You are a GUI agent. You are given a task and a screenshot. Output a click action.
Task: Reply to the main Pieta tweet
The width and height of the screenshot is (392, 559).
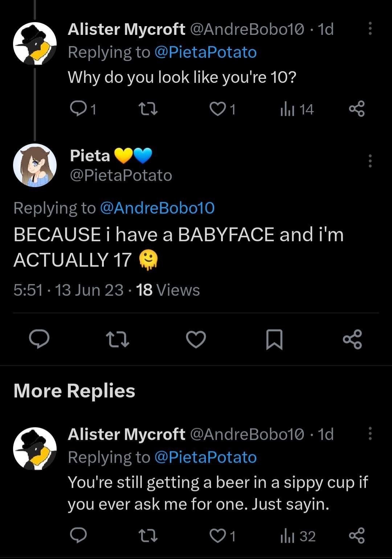(x=39, y=339)
